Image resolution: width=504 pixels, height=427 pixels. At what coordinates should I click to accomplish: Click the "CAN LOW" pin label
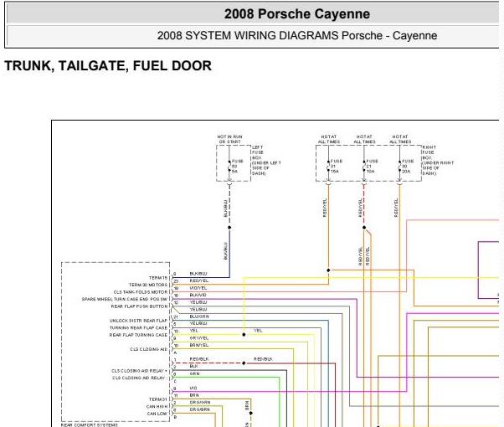pyautogui.click(x=157, y=414)
